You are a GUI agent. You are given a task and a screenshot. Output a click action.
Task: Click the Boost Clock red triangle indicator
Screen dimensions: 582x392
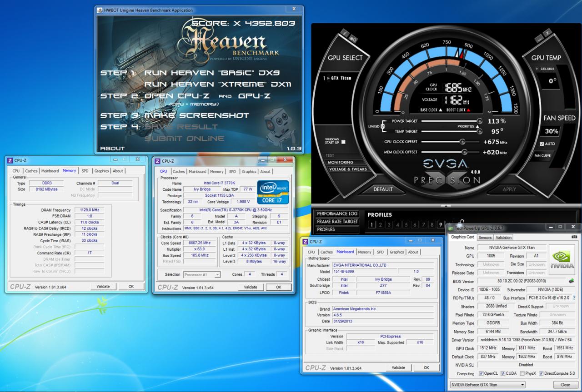tap(469, 110)
